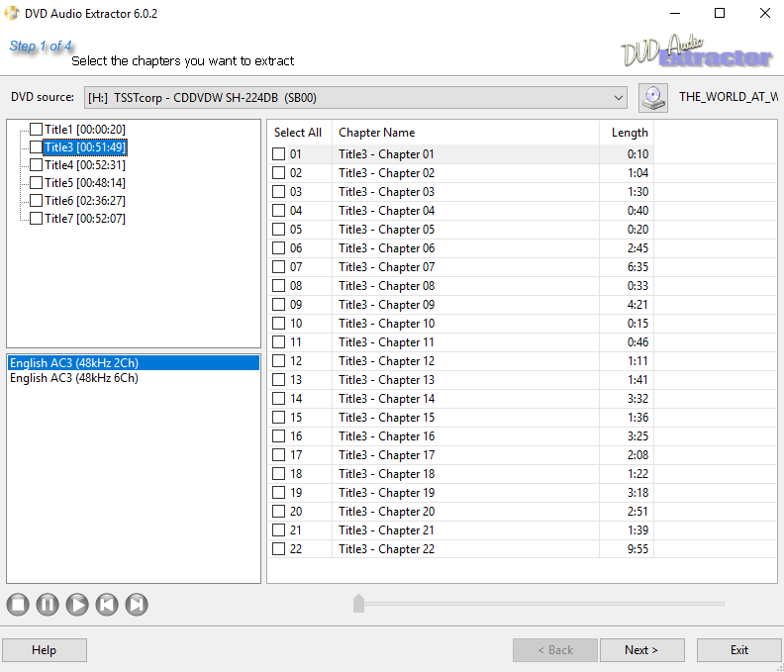Select Title1 [00:00:20] in the tree

(x=84, y=130)
